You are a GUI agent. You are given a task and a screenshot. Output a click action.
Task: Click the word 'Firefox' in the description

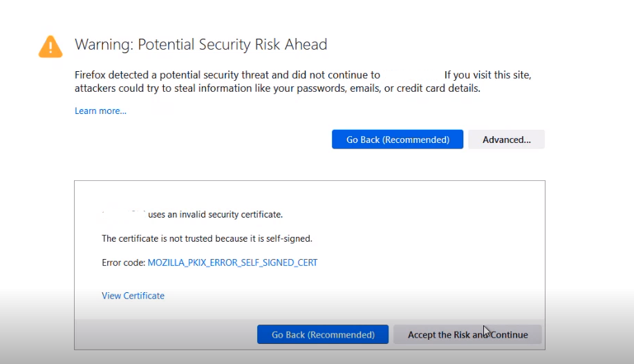pos(90,75)
